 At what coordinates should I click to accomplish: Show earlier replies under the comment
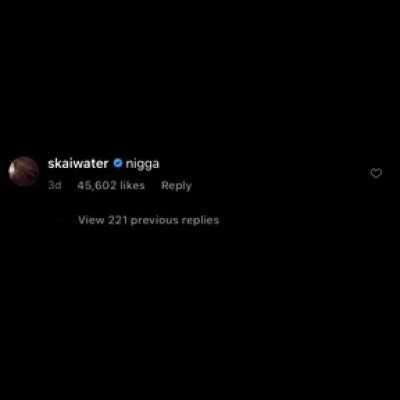pyautogui.click(x=149, y=220)
